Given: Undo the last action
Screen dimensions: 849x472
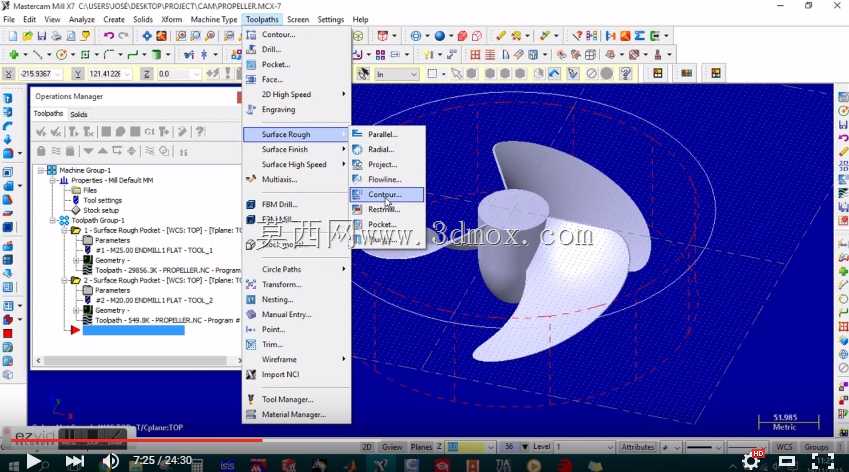Looking at the screenshot, I should 108,36.
